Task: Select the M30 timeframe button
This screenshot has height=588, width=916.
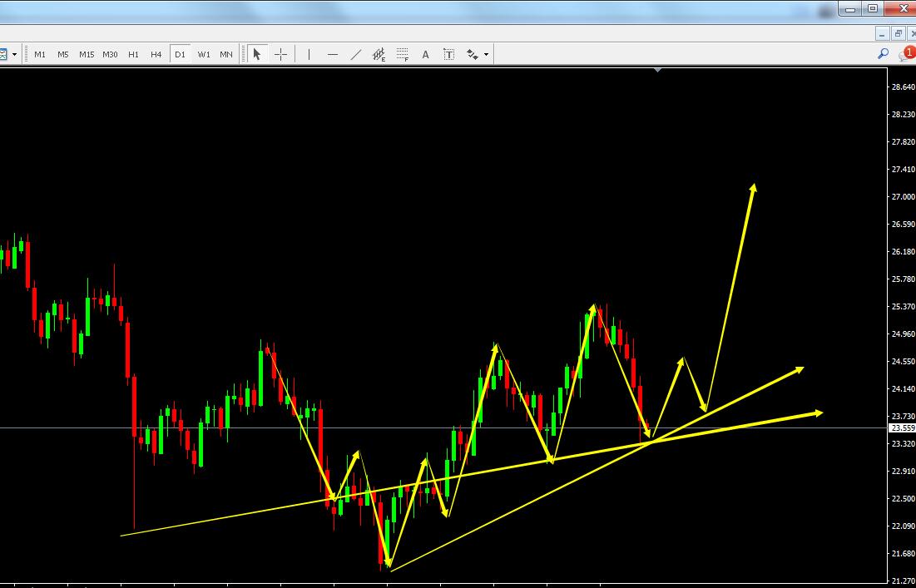Action: (110, 54)
